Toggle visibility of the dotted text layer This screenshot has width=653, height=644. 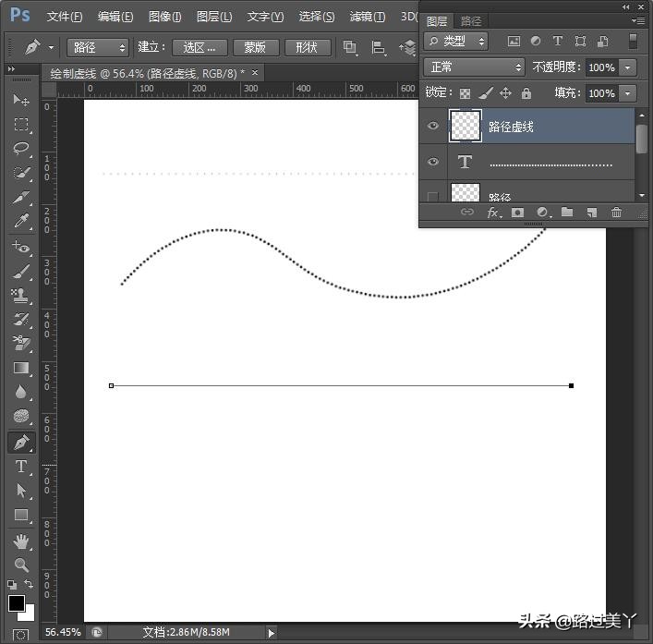click(x=433, y=162)
